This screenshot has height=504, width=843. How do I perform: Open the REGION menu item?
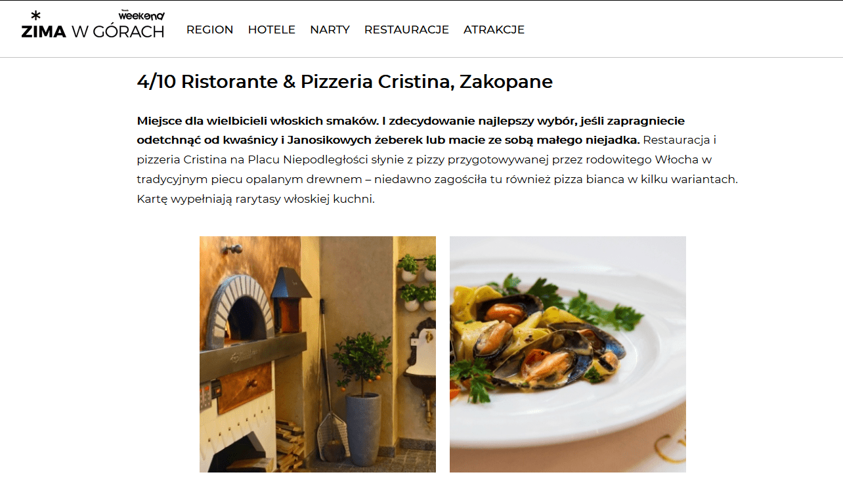coord(209,30)
